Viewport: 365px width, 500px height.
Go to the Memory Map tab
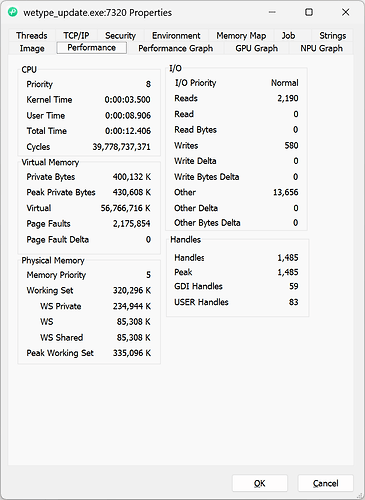[x=241, y=35]
